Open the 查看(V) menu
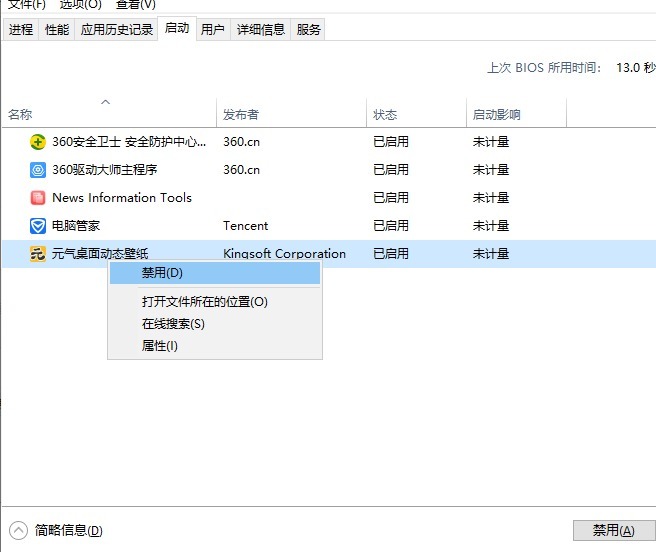Screen dimensions: 656x552 pos(136,5)
